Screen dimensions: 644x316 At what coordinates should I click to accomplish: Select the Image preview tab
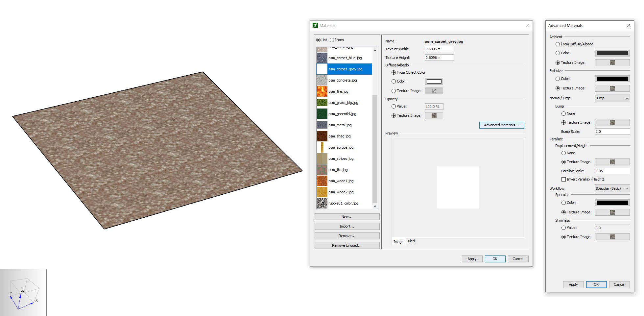coord(398,242)
